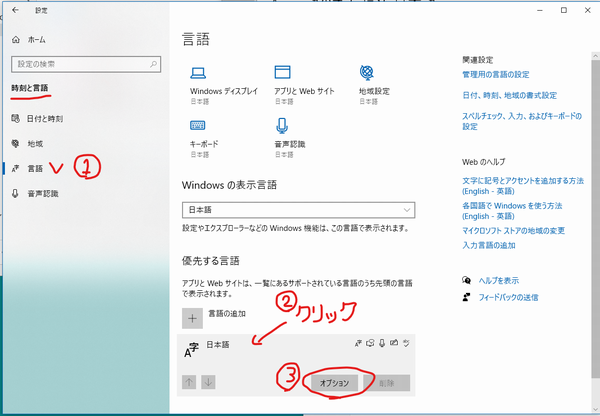Open the Windows ディスプレイ tile label
The width and height of the screenshot is (600, 416).
click(x=224, y=91)
